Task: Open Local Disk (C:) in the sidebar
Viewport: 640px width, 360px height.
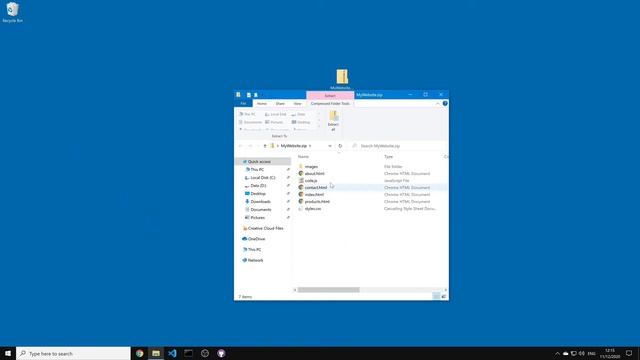Action: [262, 178]
